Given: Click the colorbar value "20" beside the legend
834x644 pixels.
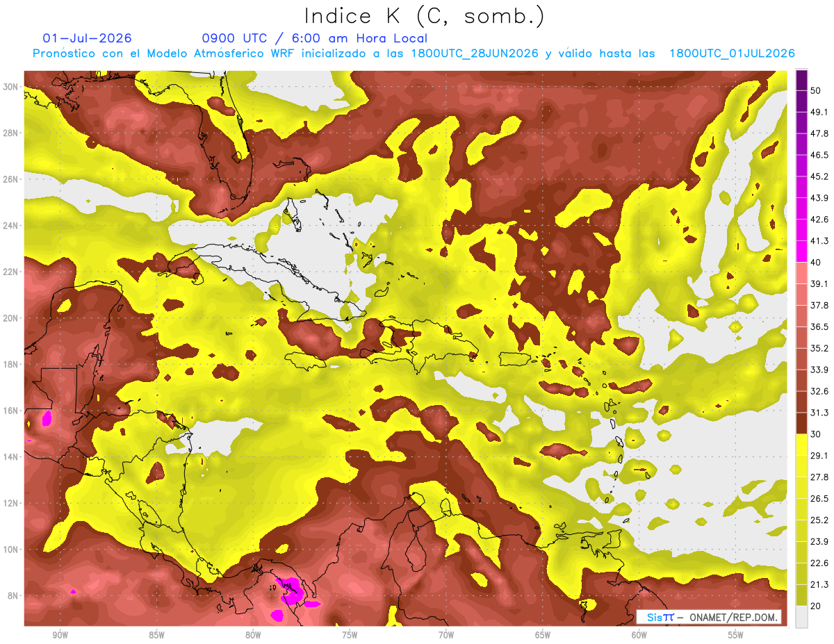Looking at the screenshot, I should click(x=817, y=606).
